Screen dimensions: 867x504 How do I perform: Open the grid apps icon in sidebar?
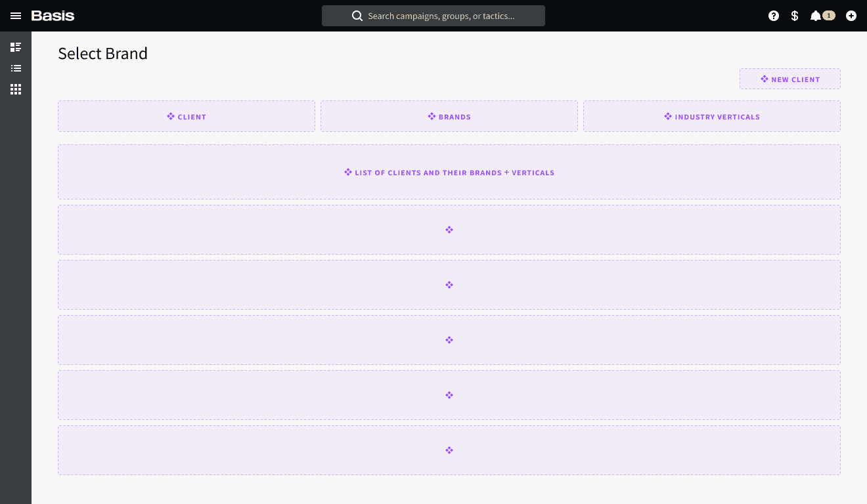[x=16, y=89]
